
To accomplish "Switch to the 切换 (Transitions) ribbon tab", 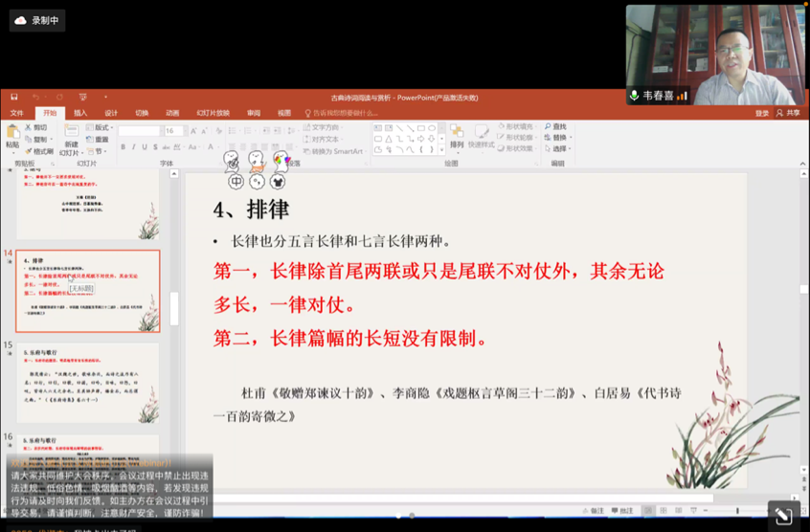I will tap(142, 113).
